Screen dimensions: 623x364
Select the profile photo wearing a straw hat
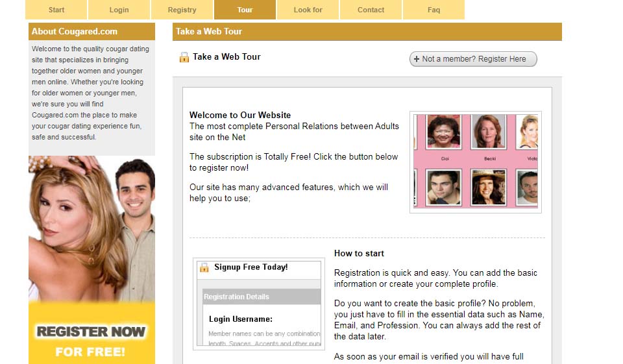pos(488,187)
